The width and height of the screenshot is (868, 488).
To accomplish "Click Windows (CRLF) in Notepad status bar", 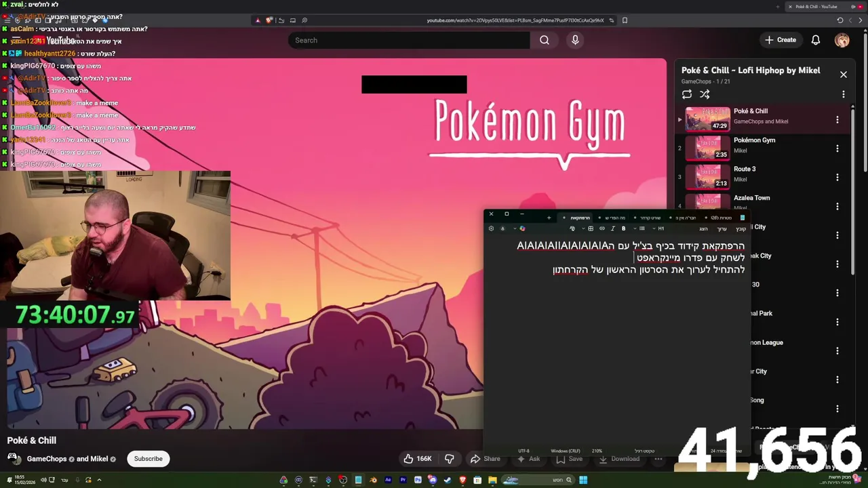I will pyautogui.click(x=565, y=451).
